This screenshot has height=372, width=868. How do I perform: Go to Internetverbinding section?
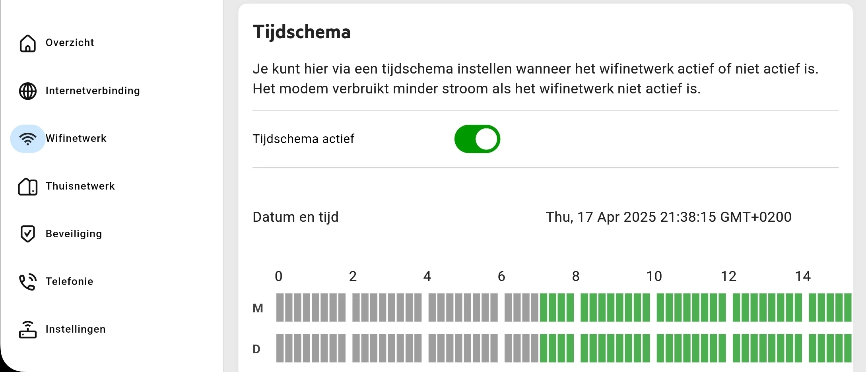(x=93, y=91)
